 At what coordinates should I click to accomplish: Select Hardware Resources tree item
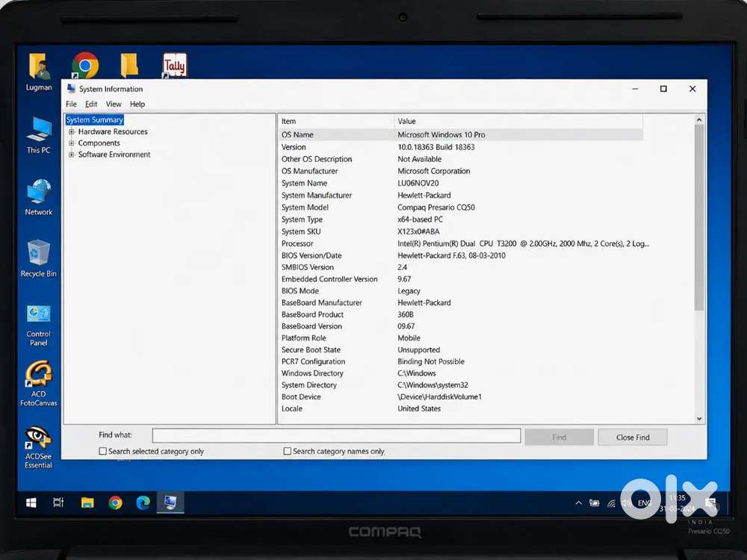[x=113, y=131]
